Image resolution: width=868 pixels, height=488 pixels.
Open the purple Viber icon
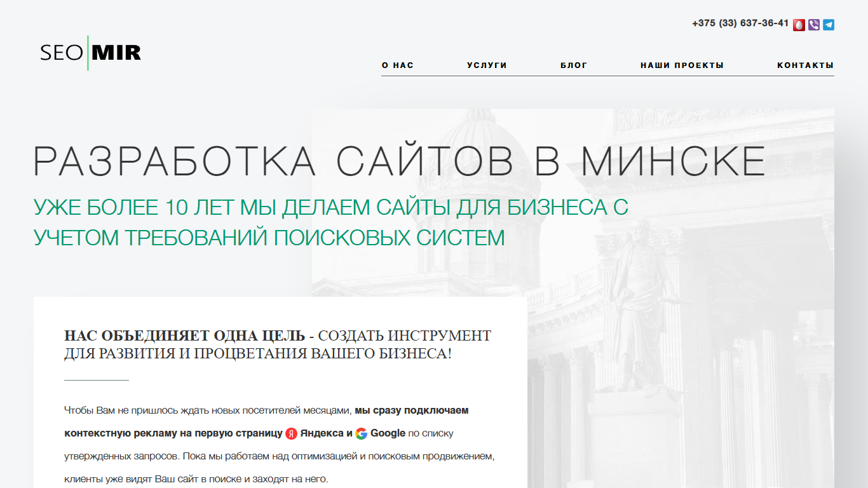pos(814,25)
